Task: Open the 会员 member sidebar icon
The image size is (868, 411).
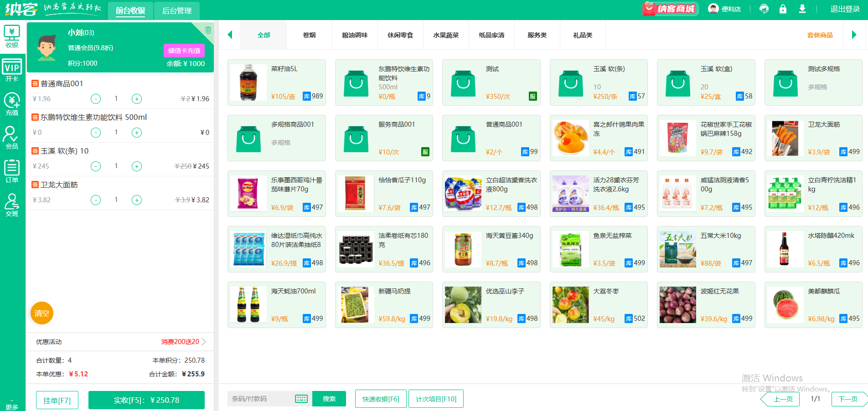Action: click(x=12, y=138)
